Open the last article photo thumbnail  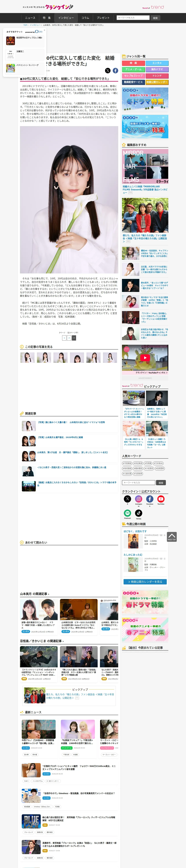coord(110,357)
